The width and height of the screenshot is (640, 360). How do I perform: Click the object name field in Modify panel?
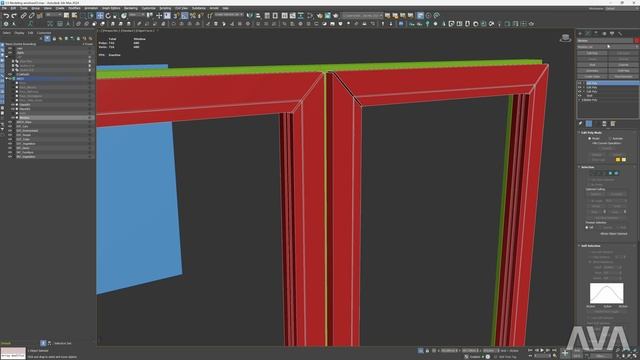605,40
